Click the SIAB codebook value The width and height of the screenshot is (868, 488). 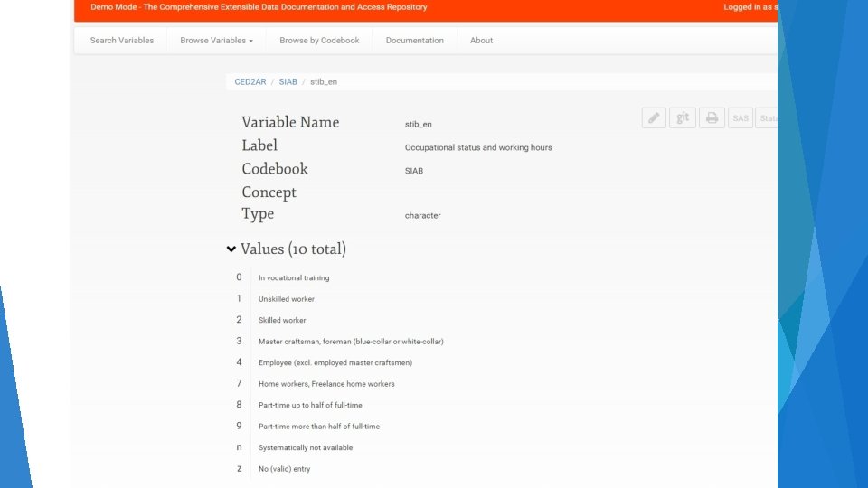pyautogui.click(x=413, y=171)
